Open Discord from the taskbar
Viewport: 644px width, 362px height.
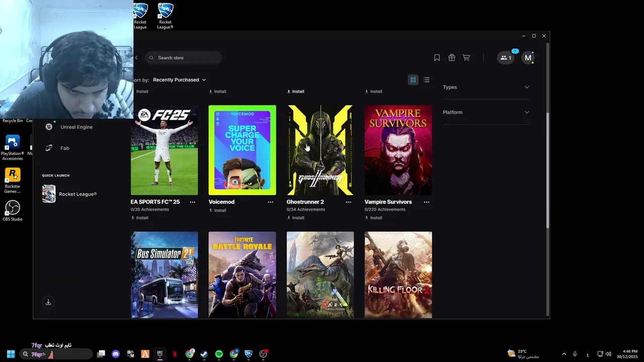tap(116, 354)
